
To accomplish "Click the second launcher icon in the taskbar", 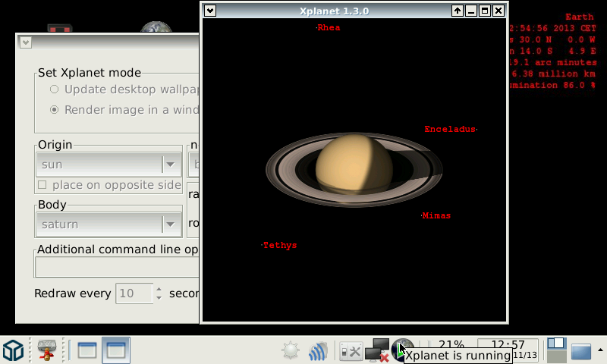I will tap(48, 350).
